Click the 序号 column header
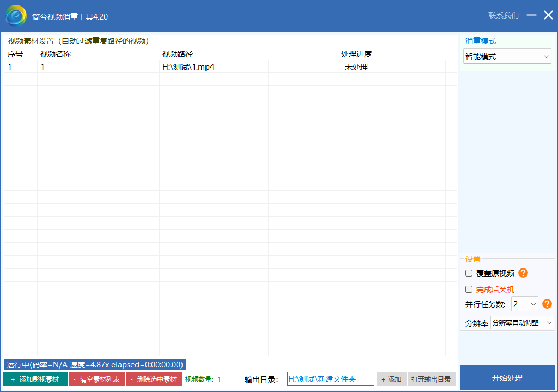This screenshot has width=558, height=392. 20,54
